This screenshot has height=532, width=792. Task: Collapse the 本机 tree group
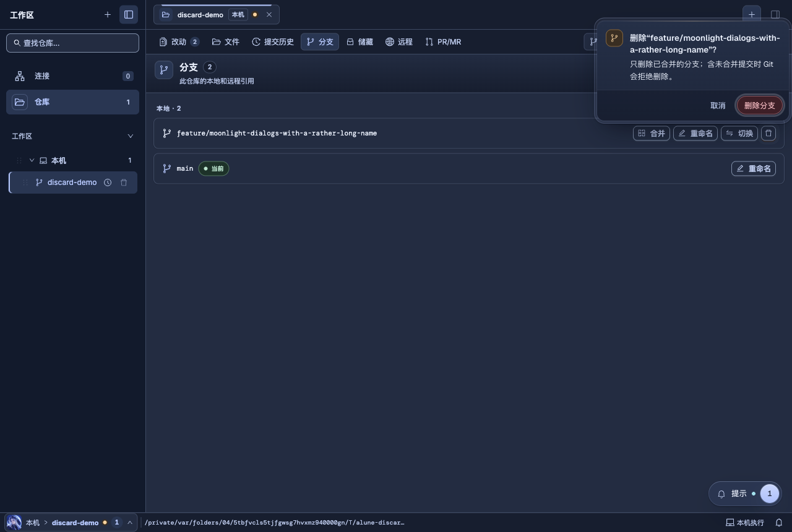[32, 160]
